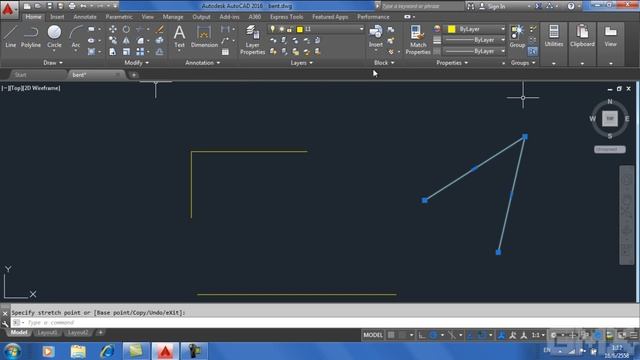
Task: Open the annotation scale 1:1 dropdown
Action: tap(538, 335)
